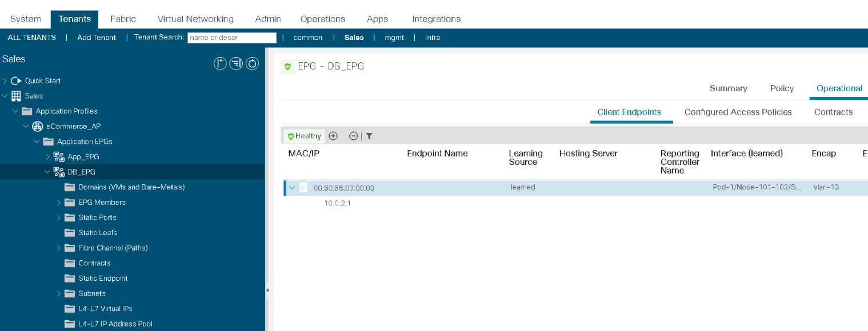
Task: Click the document icon in endpoint row
Action: click(303, 188)
